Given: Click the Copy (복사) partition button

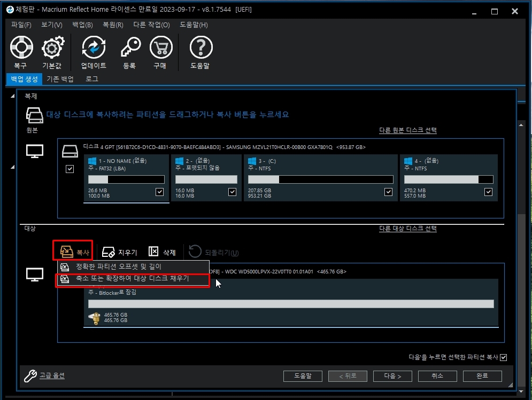Looking at the screenshot, I should pyautogui.click(x=74, y=252).
